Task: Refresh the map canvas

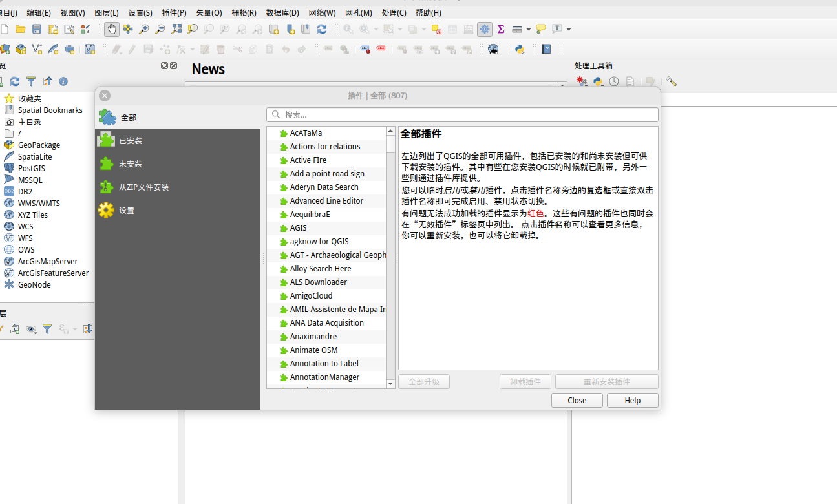Action: tap(322, 29)
